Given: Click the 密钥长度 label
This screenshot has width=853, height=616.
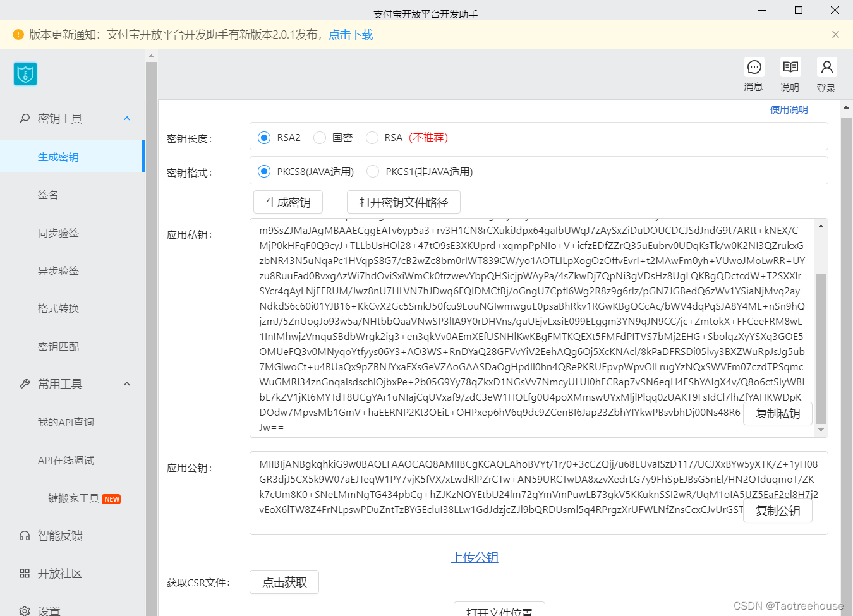Looking at the screenshot, I should tap(190, 138).
